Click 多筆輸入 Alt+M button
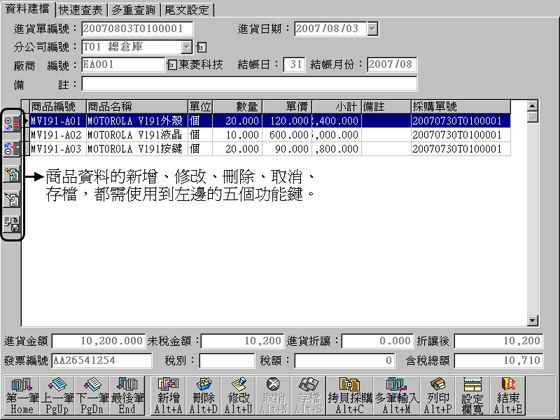 396,396
